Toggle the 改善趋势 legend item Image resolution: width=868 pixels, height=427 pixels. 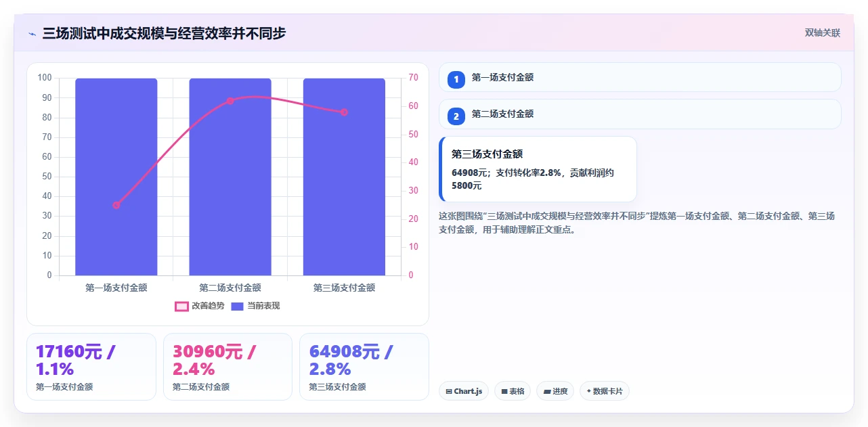[199, 306]
